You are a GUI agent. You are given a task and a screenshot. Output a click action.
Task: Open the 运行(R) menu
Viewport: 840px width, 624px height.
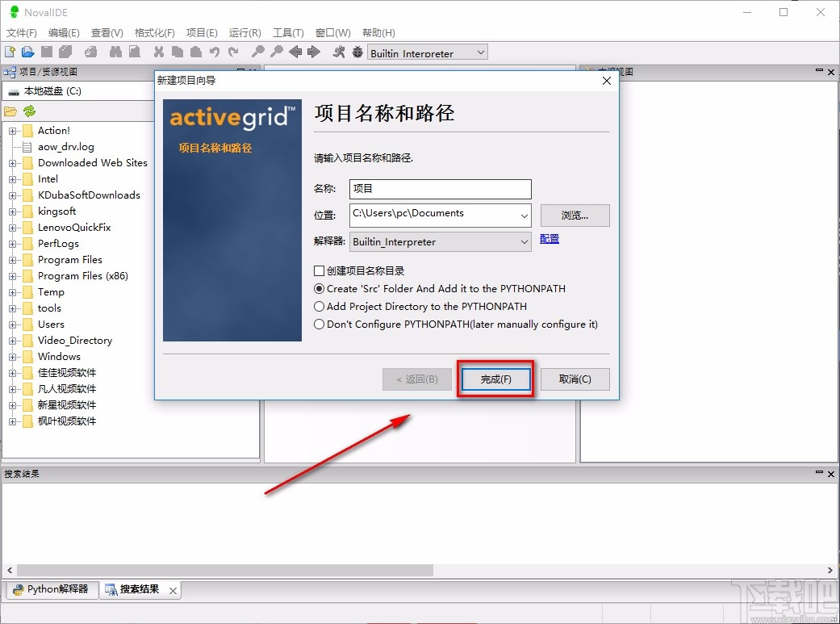point(244,33)
